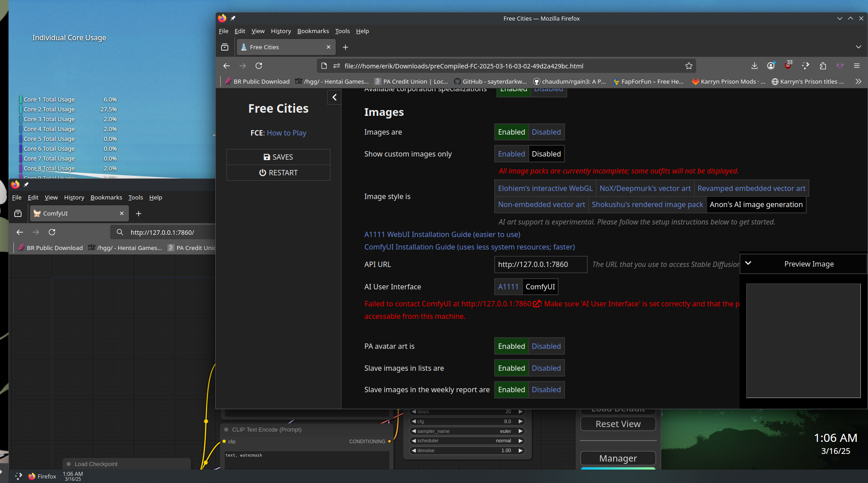
Task: Open a new tab next to Free Cities
Action: 345,47
